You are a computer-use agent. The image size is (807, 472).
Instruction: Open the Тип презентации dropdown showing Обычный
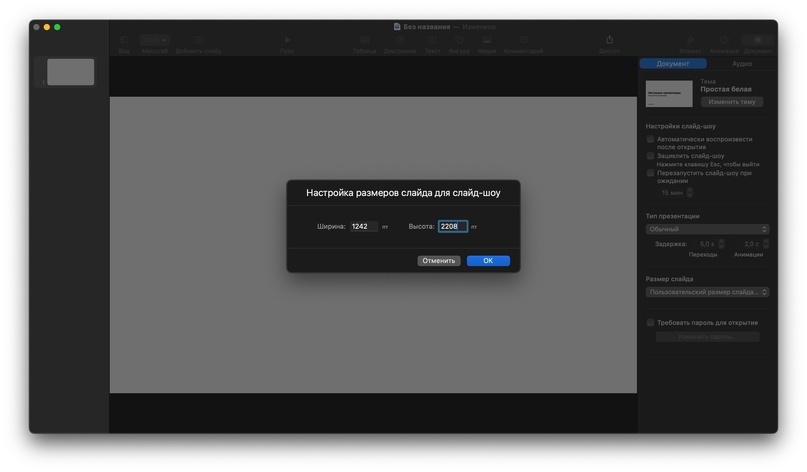tap(707, 229)
